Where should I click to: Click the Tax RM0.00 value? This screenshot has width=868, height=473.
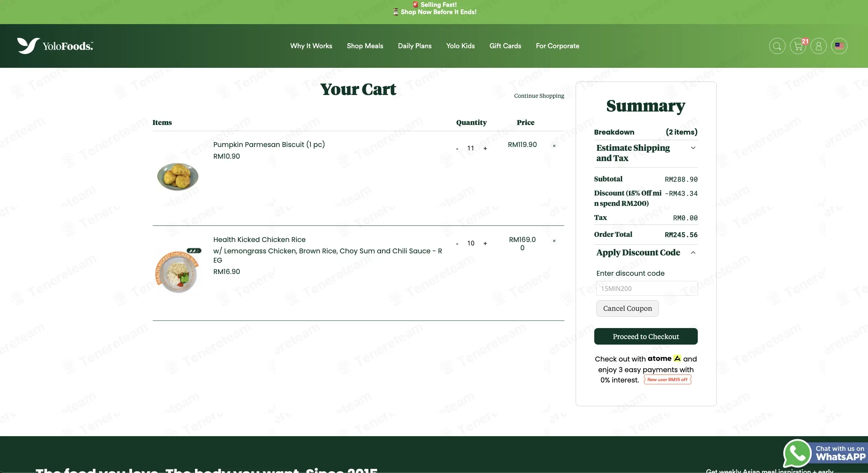[685, 218]
